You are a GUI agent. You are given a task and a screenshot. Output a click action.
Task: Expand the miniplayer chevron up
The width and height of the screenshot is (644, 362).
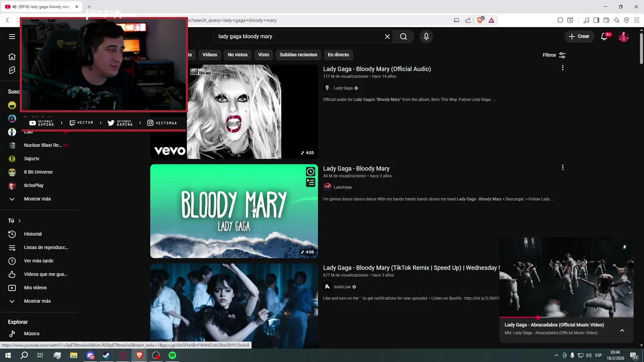(x=622, y=330)
